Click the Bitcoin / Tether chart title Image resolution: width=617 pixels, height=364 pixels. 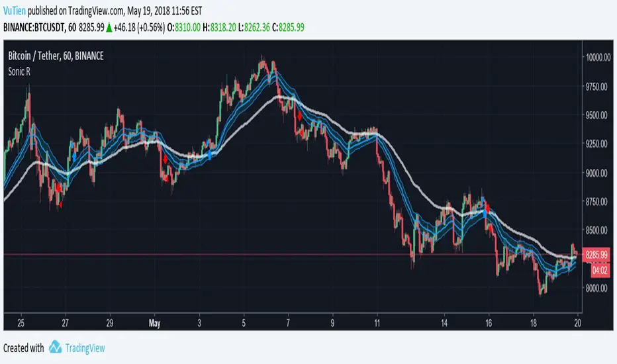(x=56, y=56)
